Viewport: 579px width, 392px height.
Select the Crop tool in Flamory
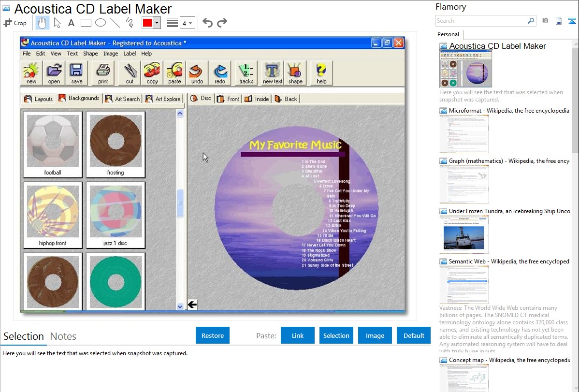[x=15, y=23]
